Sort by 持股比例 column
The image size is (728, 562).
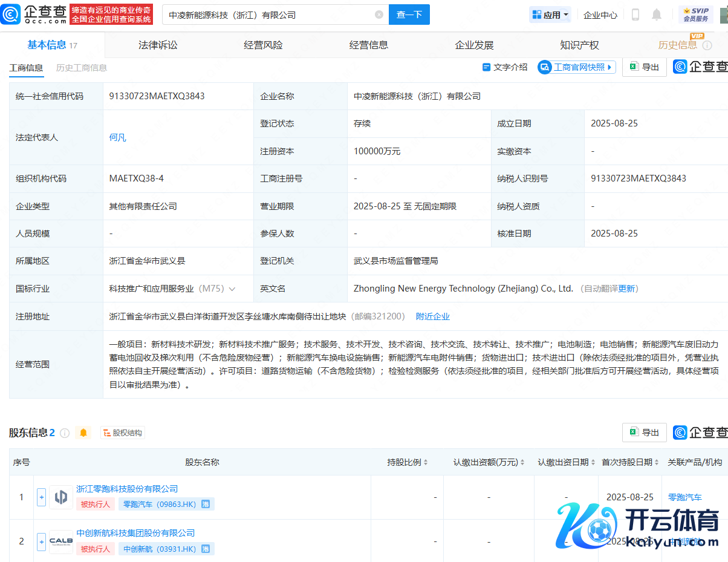click(x=408, y=462)
